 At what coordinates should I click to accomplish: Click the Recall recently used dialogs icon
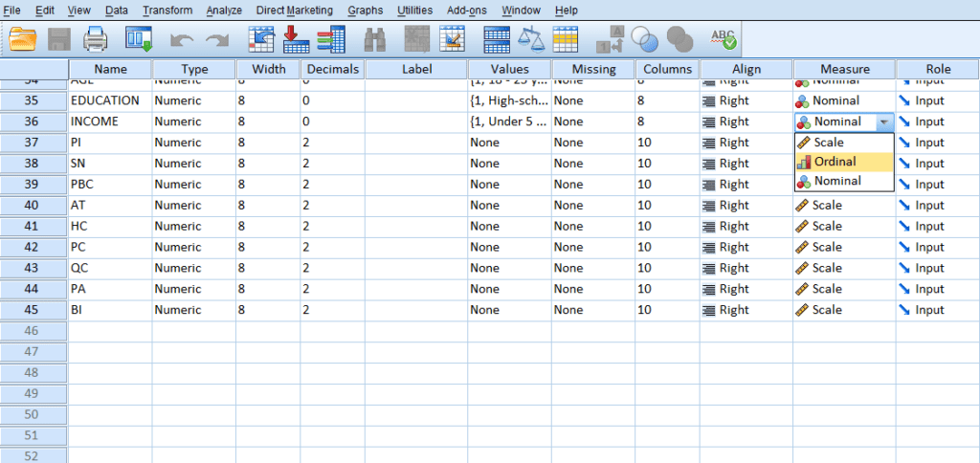pos(140,39)
